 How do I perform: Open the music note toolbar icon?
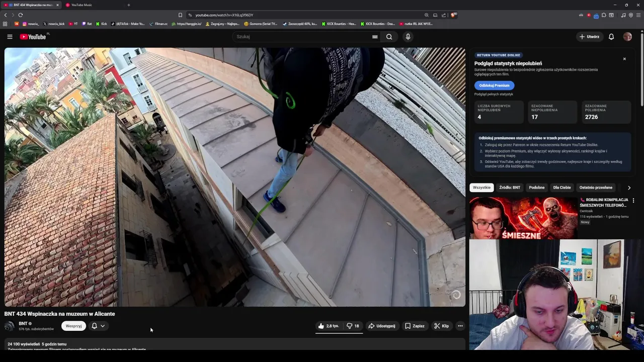pos(623,15)
